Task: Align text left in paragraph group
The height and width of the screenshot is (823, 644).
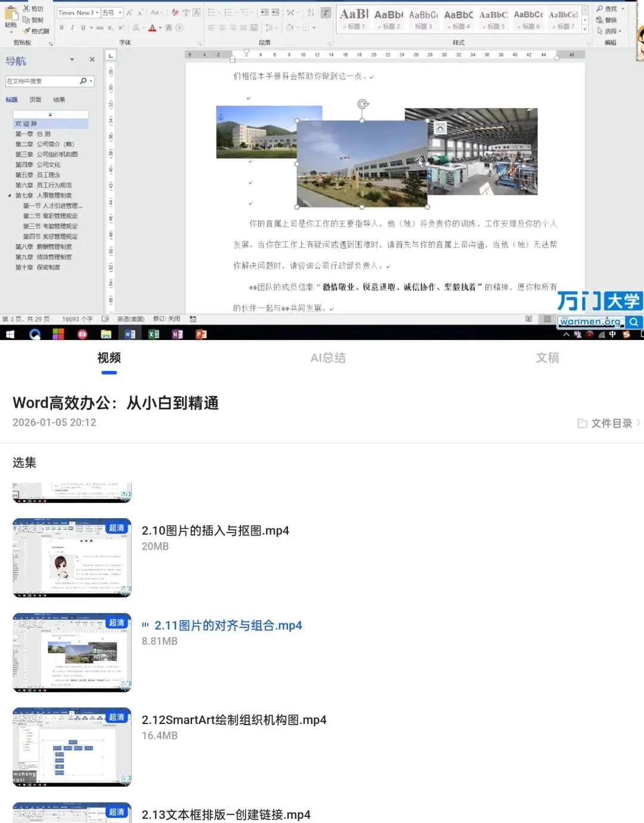Action: pyautogui.click(x=211, y=27)
